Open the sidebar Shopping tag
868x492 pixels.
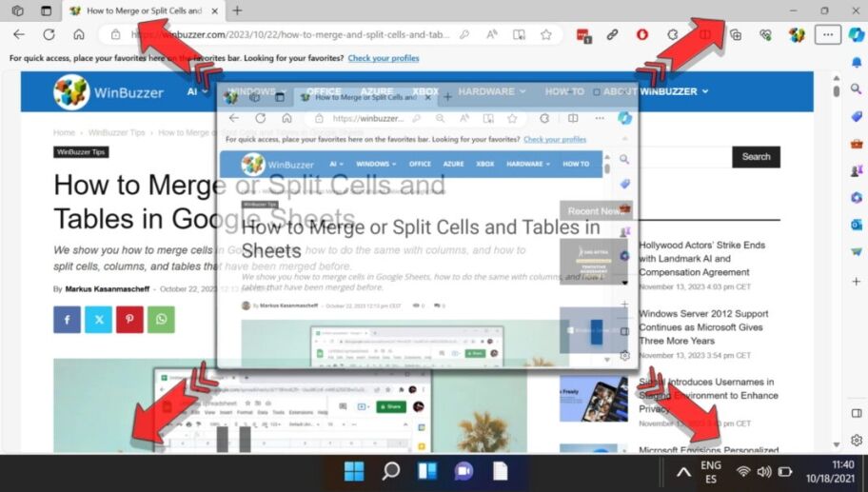pyautogui.click(x=857, y=116)
